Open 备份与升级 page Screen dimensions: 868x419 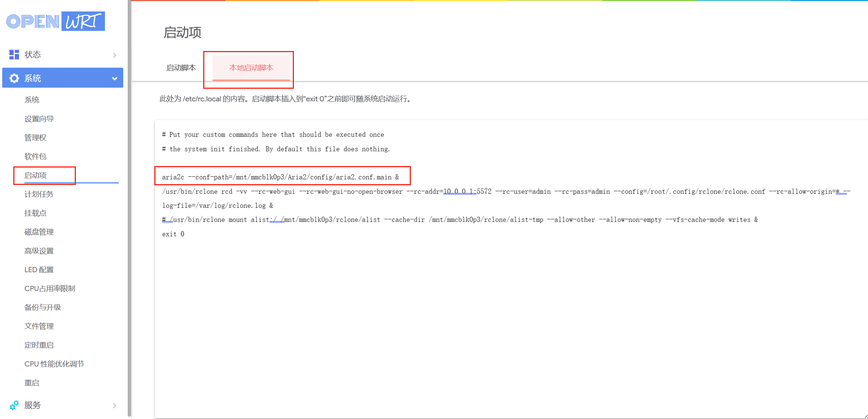(x=43, y=307)
